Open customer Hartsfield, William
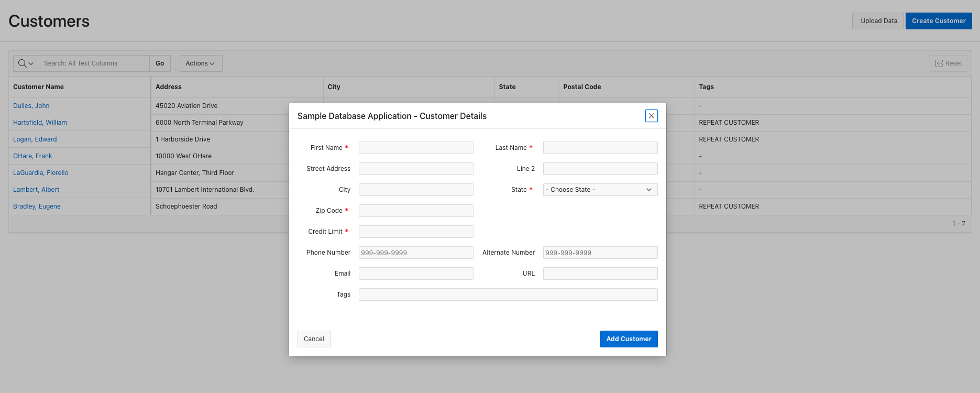The image size is (980, 393). (x=40, y=123)
